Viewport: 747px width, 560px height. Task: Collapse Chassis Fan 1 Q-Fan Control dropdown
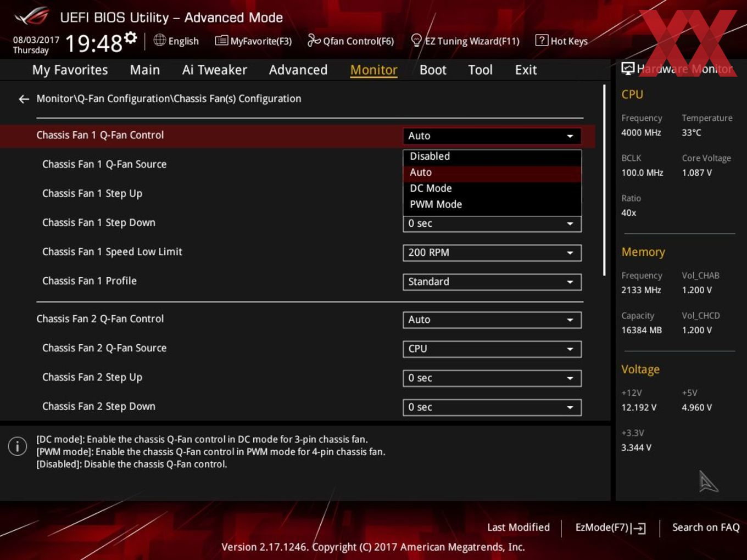tap(492, 136)
